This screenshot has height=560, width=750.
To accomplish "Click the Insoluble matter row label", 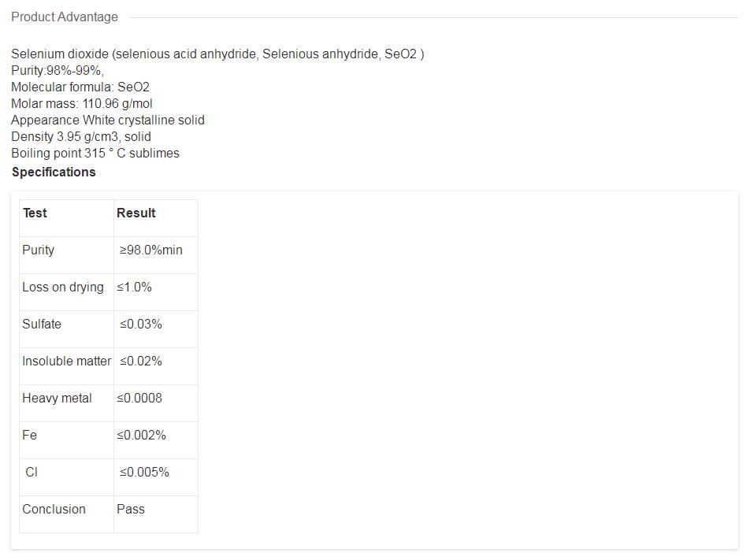I will click(66, 361).
